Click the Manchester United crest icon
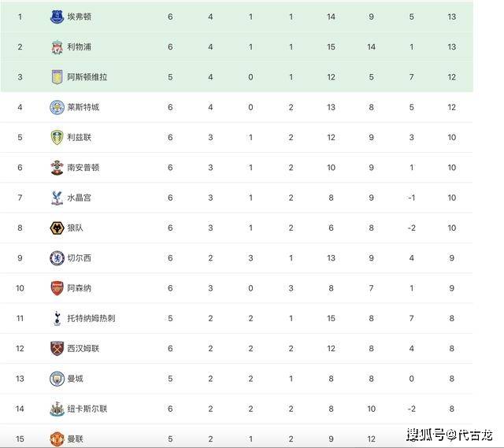Image resolution: width=504 pixels, height=448 pixels. pos(57,439)
